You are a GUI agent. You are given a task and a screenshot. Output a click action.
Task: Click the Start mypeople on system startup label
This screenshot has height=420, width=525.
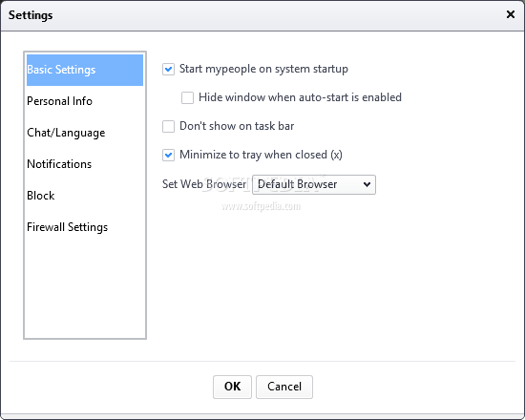[263, 69]
